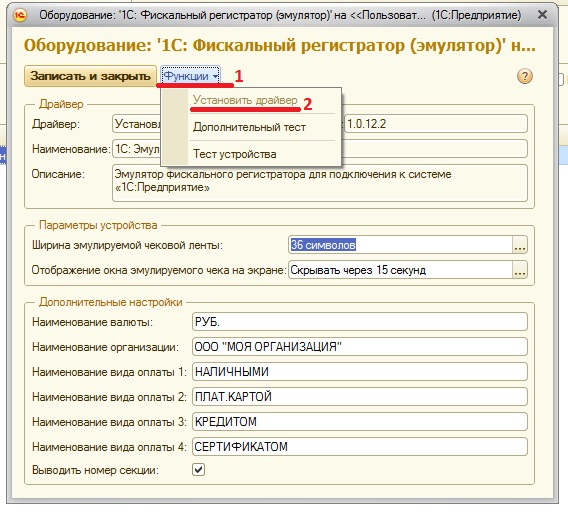
Task: Click 'Выводить номер секции:' label text
Action: (95, 470)
